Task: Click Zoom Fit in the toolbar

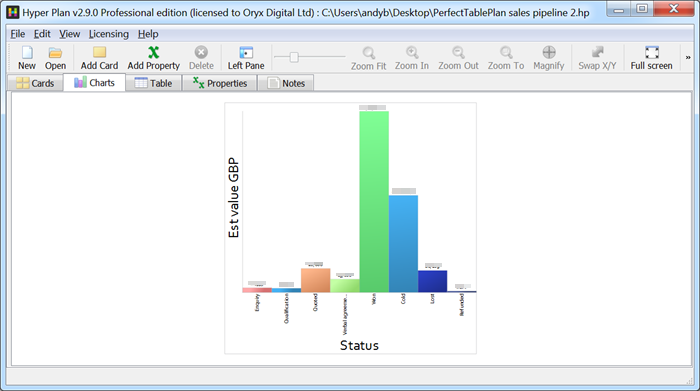Action: click(368, 58)
